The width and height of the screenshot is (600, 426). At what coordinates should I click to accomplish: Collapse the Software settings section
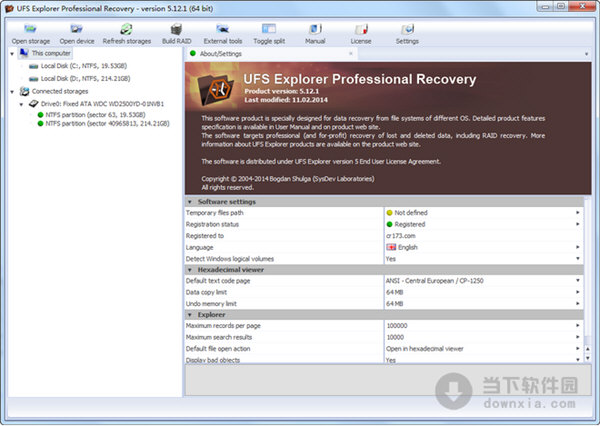click(190, 202)
